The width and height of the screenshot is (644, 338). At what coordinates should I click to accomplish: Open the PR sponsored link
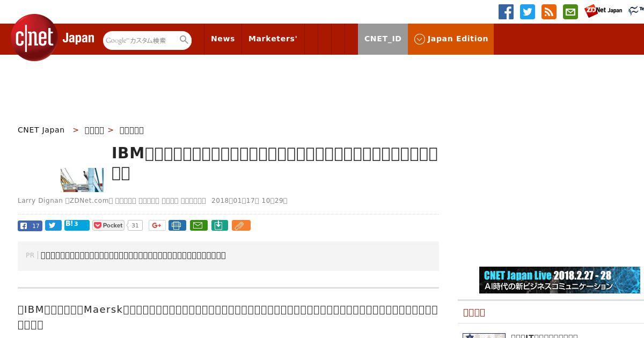click(x=133, y=255)
